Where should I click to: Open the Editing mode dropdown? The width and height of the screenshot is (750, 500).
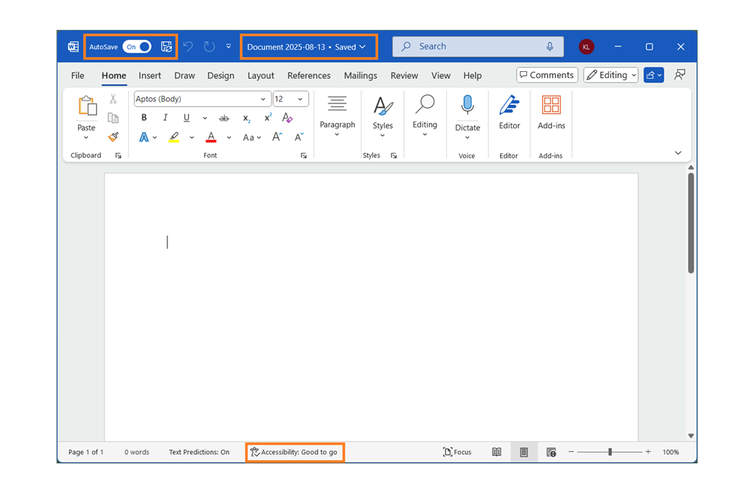(x=611, y=75)
